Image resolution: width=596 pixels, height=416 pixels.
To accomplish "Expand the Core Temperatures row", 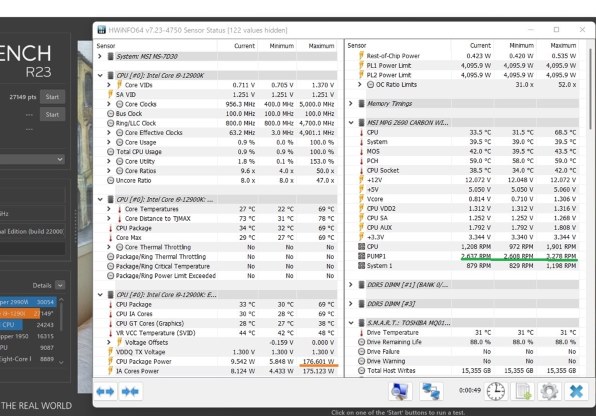I will coord(109,209).
